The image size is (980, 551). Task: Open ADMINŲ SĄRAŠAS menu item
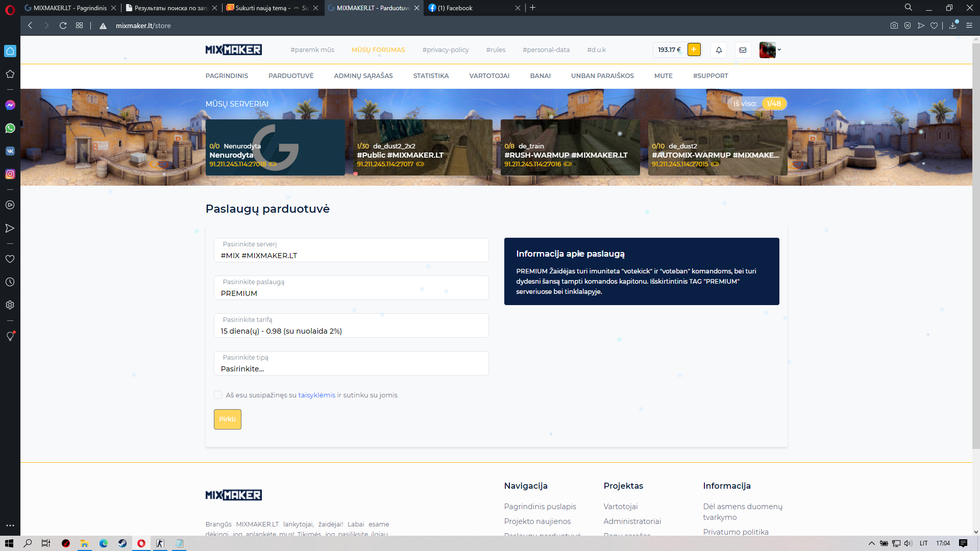pos(363,76)
